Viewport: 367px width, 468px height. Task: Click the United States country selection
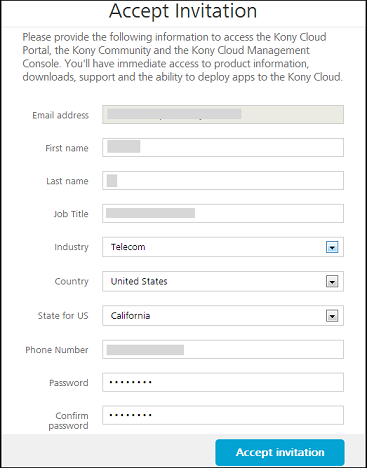[x=139, y=281]
